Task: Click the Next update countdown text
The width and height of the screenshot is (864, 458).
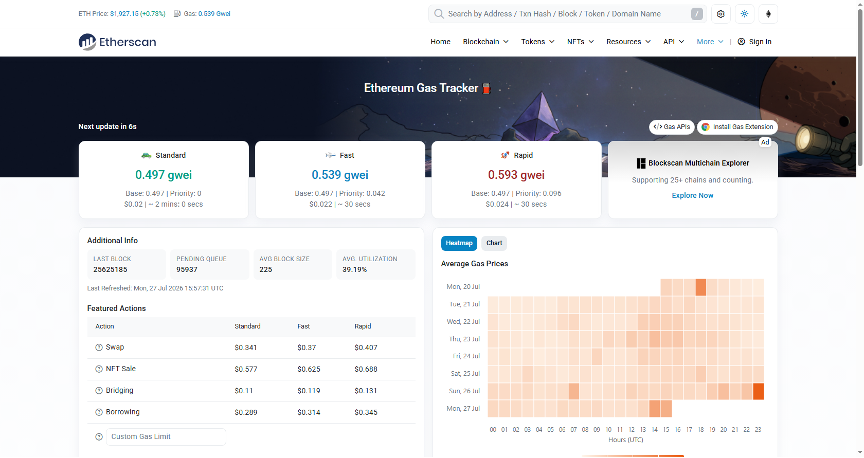Action: click(x=107, y=127)
